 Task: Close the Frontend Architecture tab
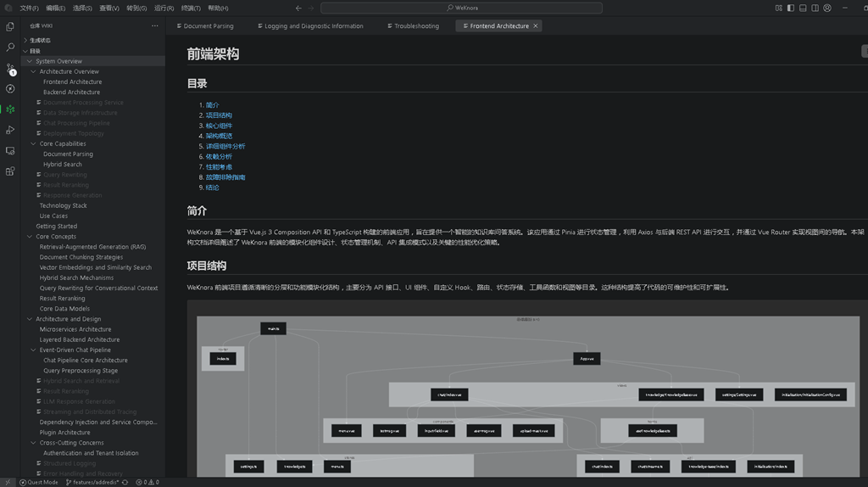[x=536, y=26]
